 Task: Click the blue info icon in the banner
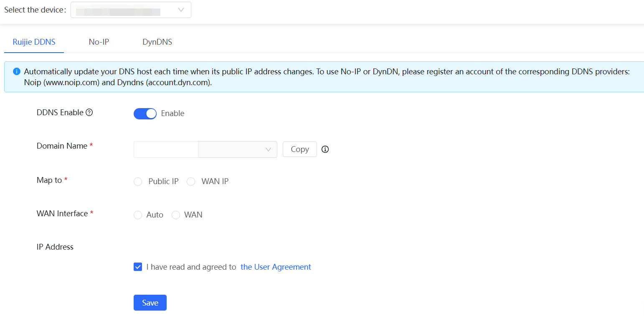pyautogui.click(x=17, y=71)
